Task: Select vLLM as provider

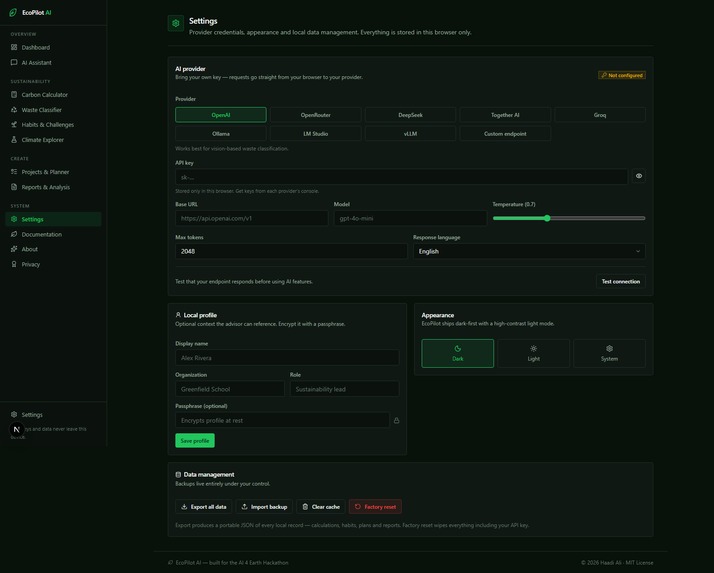Action: [410, 133]
